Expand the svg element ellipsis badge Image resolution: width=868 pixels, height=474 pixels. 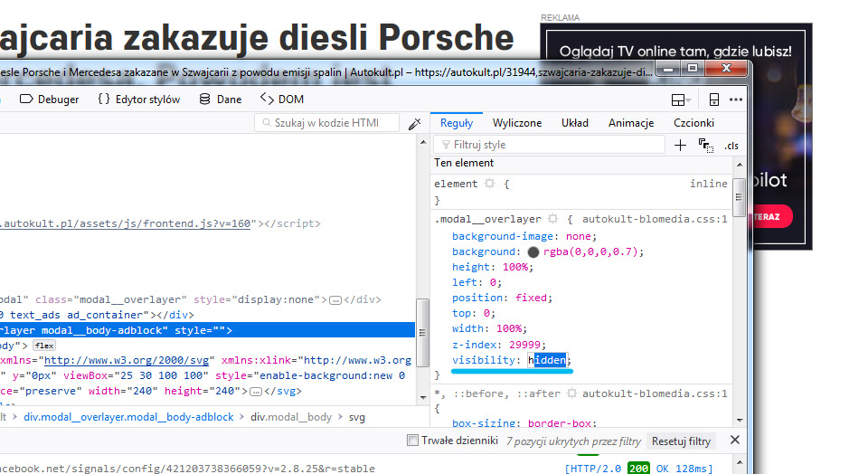(x=256, y=392)
